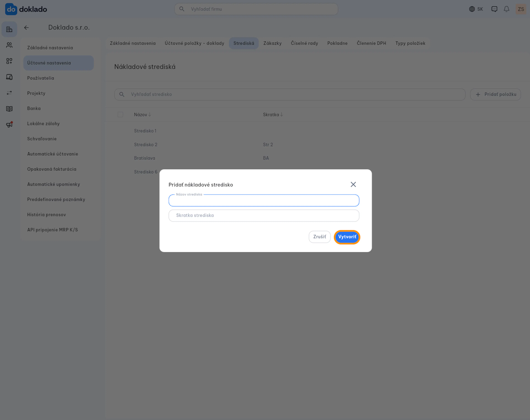This screenshot has width=530, height=420.
Task: Select the Stredisko 1 row
Action: tap(317, 131)
